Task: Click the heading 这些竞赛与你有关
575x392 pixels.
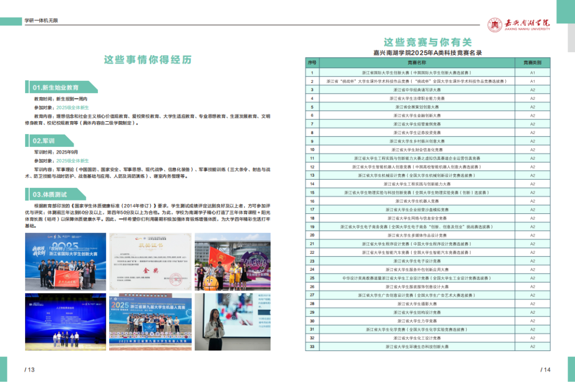Action: tap(428, 42)
